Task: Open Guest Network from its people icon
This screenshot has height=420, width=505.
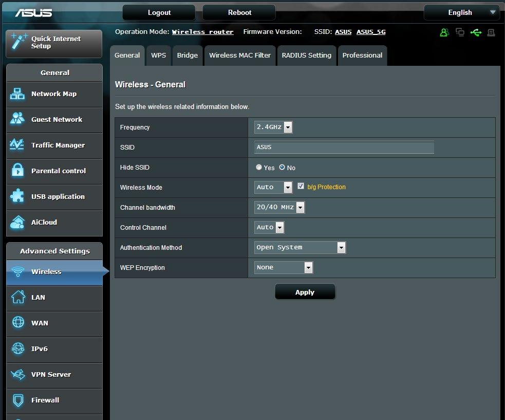Action: pos(17,119)
